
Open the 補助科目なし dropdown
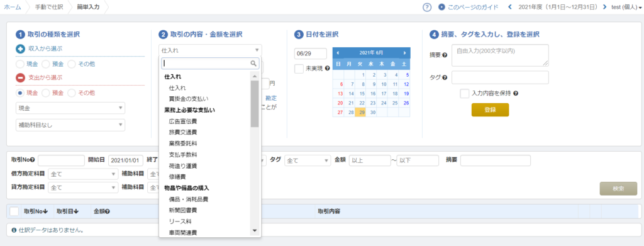[x=70, y=125]
